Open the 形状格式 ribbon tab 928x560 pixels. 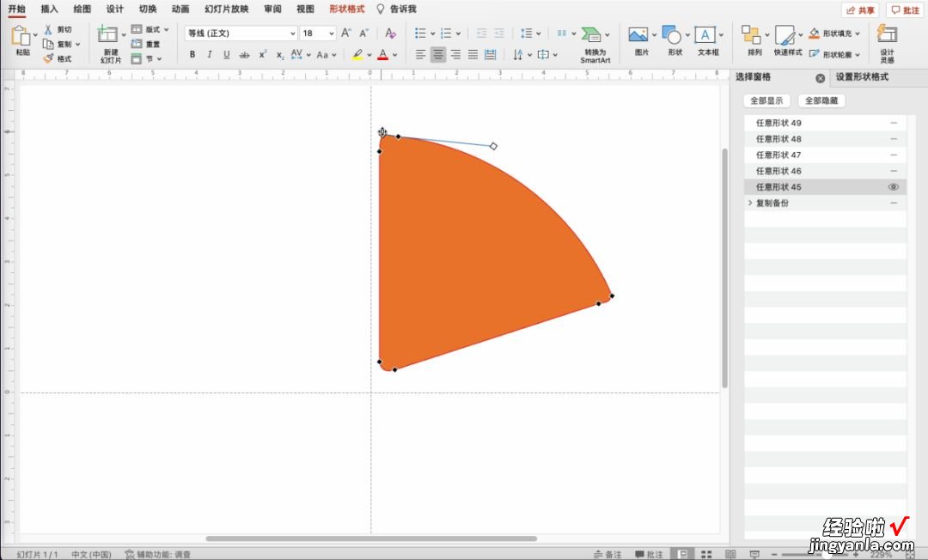pyautogui.click(x=347, y=9)
